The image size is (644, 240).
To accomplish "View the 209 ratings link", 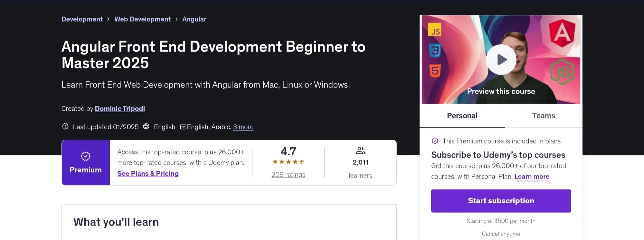I will [x=288, y=175].
